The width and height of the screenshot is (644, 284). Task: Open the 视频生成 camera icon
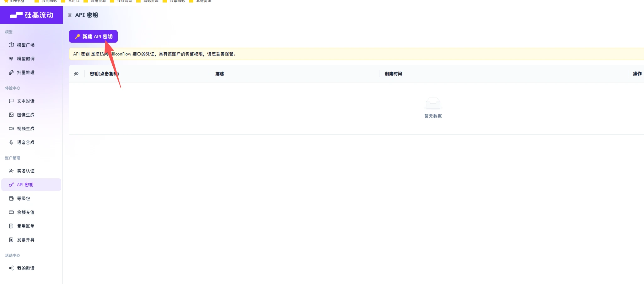[x=11, y=129]
